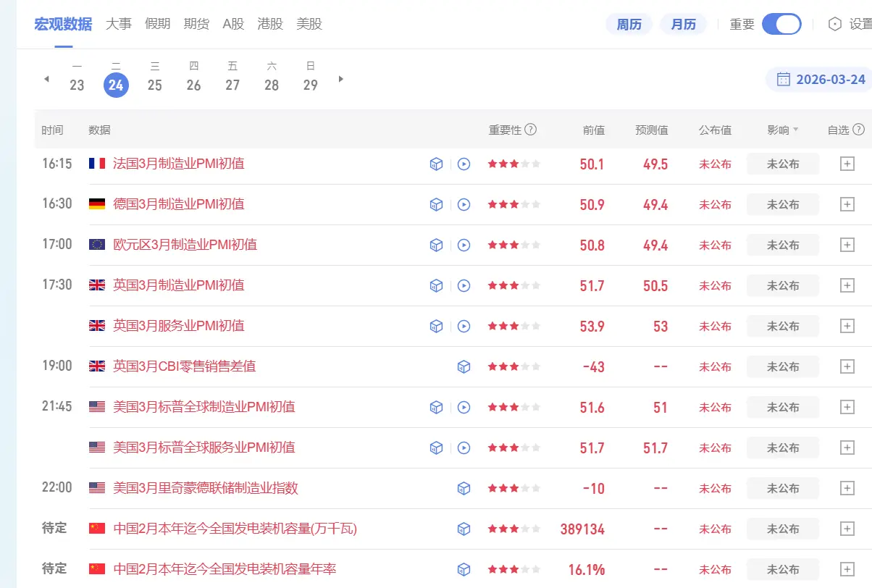Click previous value 389134

(x=582, y=529)
